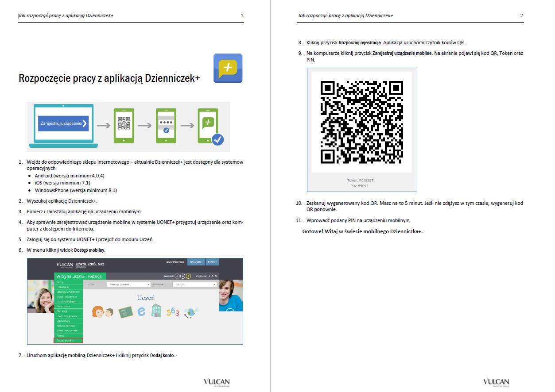Open Zadania domowe menu item
Image resolution: width=555 pixels, height=392 pixels.
tap(68, 326)
